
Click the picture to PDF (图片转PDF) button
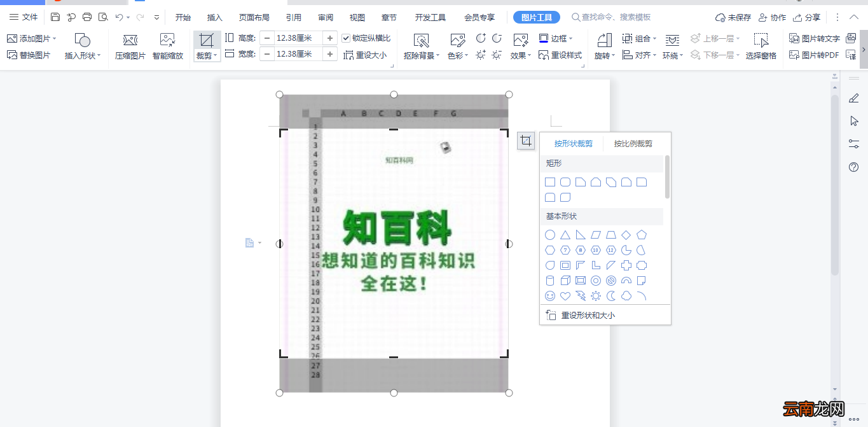tap(814, 55)
